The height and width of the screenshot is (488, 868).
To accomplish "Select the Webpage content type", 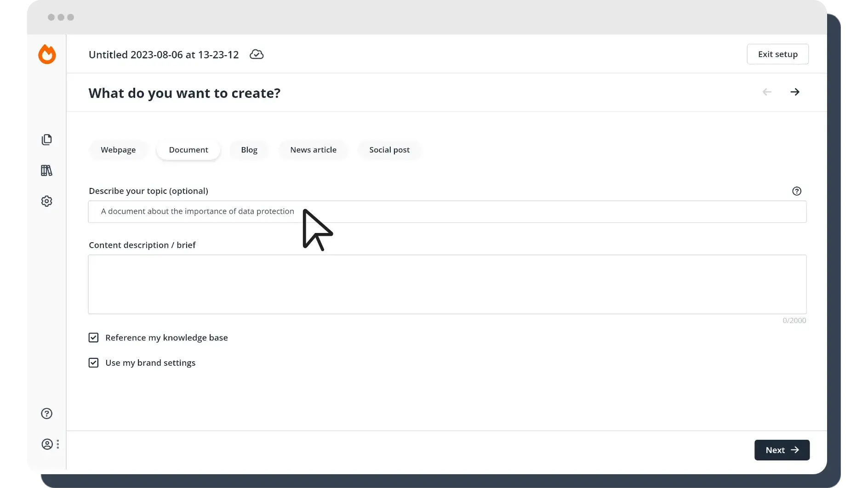I will [x=118, y=150].
